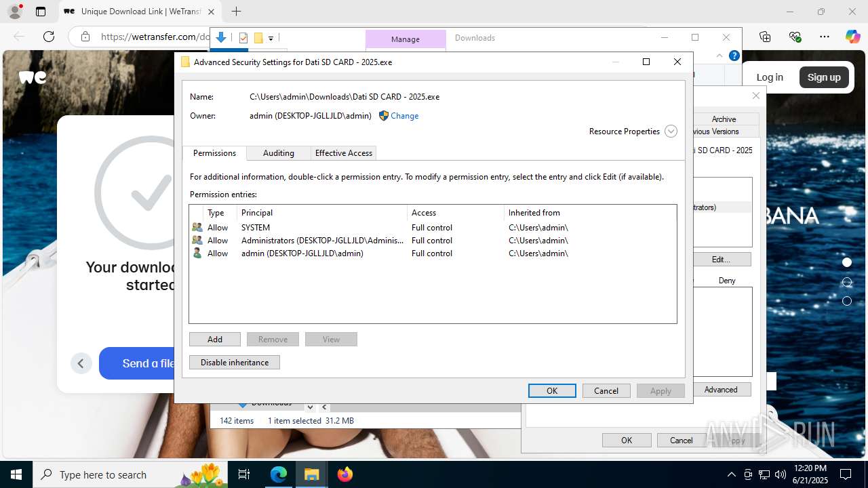Open the Explorer navigation pane dropdown arrow

coord(310,407)
